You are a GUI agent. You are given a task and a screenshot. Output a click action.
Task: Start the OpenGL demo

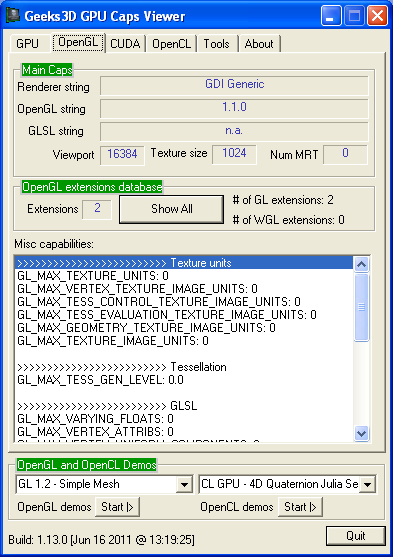[117, 507]
